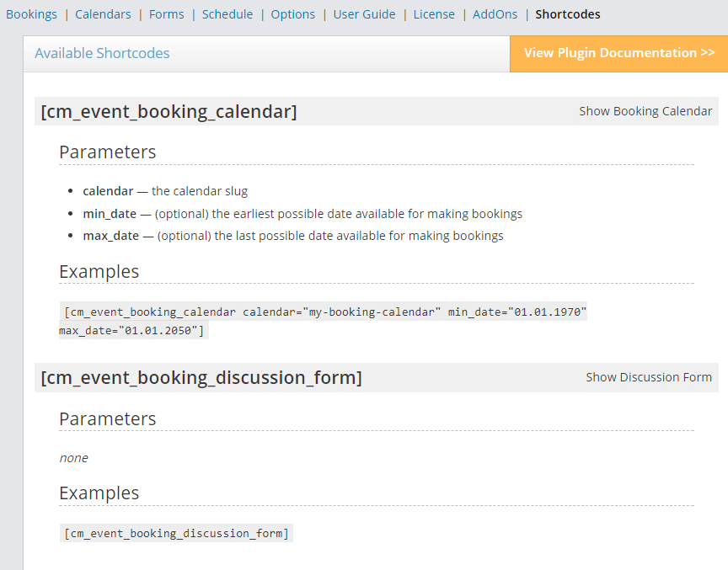
Task: Click the max_date parameter name
Action: 110,236
